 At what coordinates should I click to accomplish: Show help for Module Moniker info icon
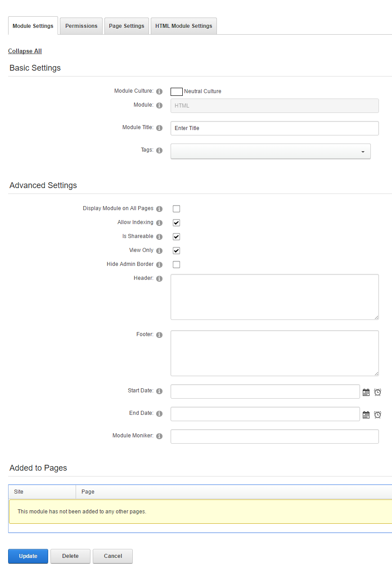click(x=159, y=436)
